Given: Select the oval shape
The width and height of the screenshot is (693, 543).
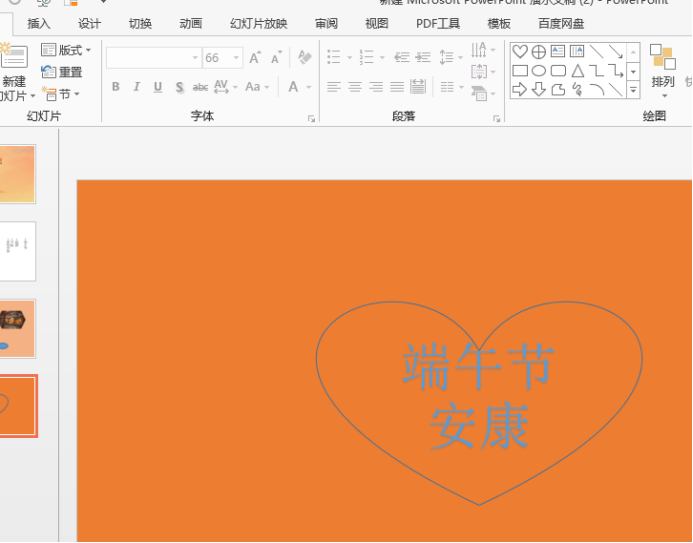Looking at the screenshot, I should pyautogui.click(x=539, y=71).
